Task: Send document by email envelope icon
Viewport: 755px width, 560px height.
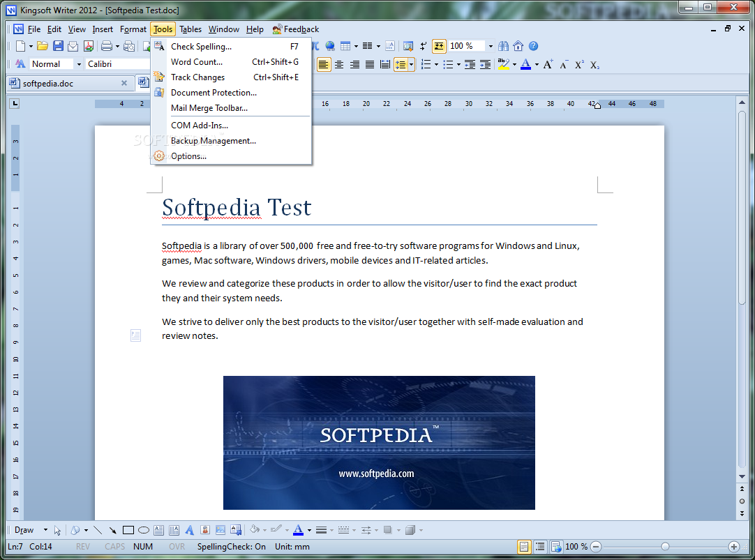Action: [x=73, y=46]
